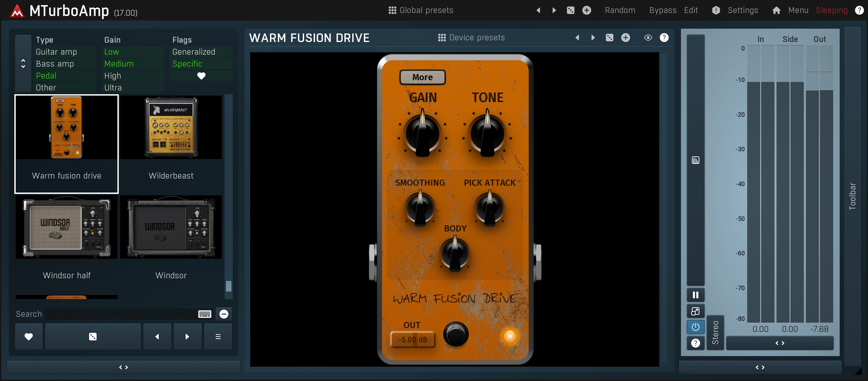Click the plus icon beside Random
This screenshot has height=381, width=868.
(586, 10)
